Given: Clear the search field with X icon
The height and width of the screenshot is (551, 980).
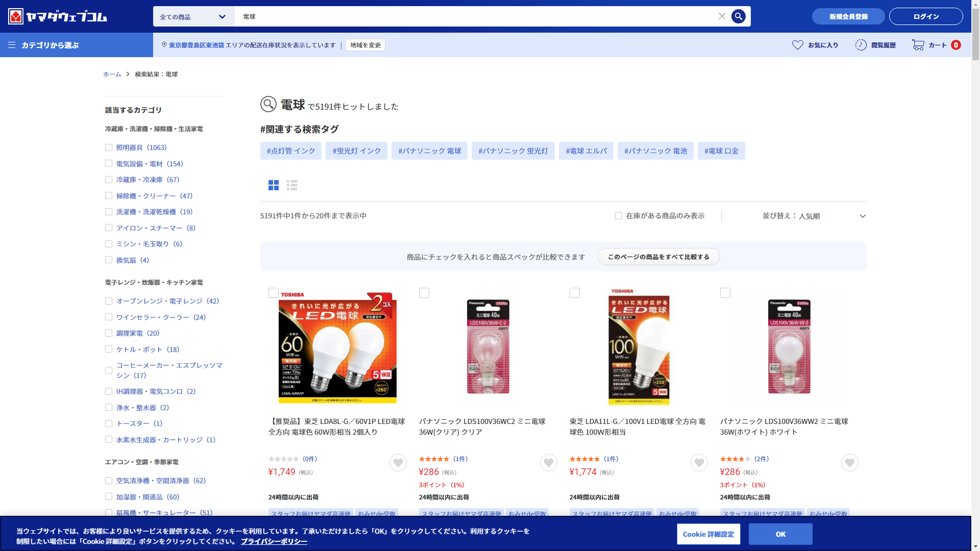Looking at the screenshot, I should [x=722, y=16].
